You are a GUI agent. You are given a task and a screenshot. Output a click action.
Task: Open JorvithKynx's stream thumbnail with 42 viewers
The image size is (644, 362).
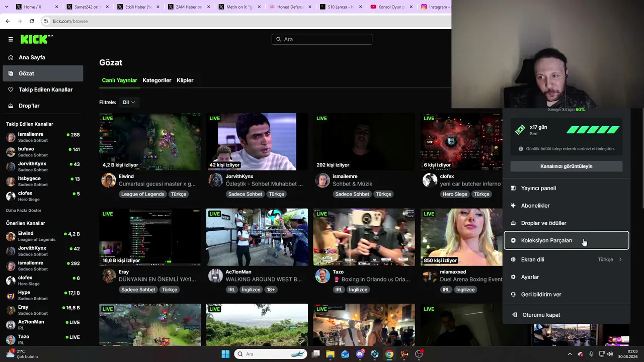tap(257, 141)
